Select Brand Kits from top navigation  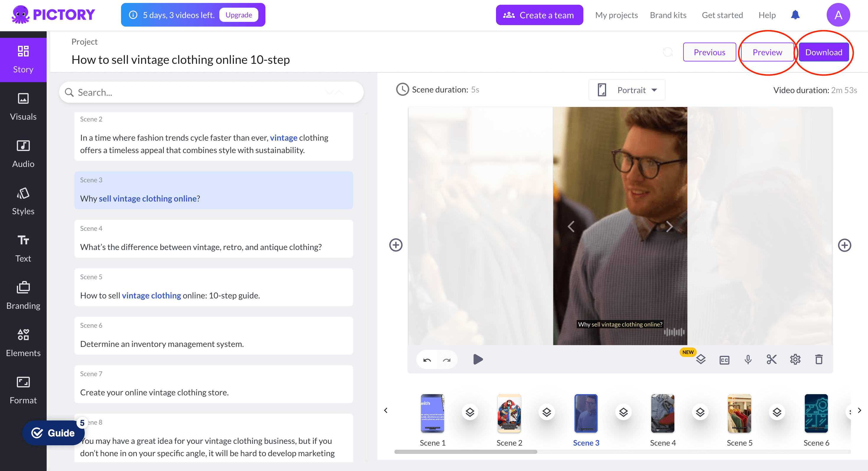point(668,15)
